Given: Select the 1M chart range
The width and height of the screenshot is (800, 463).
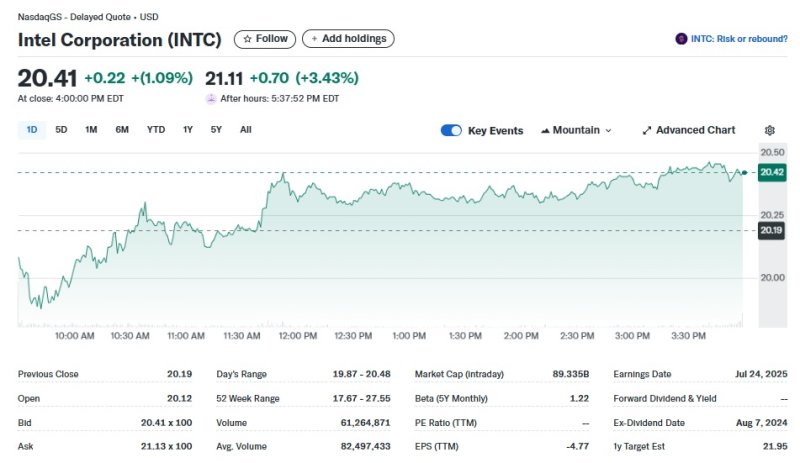Looking at the screenshot, I should coord(91,129).
